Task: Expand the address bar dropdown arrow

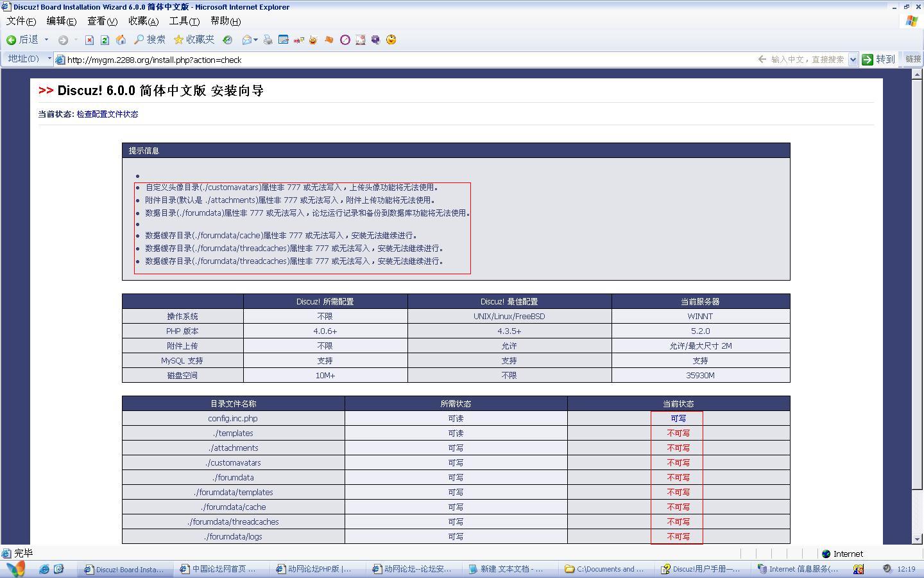Action: (x=853, y=60)
